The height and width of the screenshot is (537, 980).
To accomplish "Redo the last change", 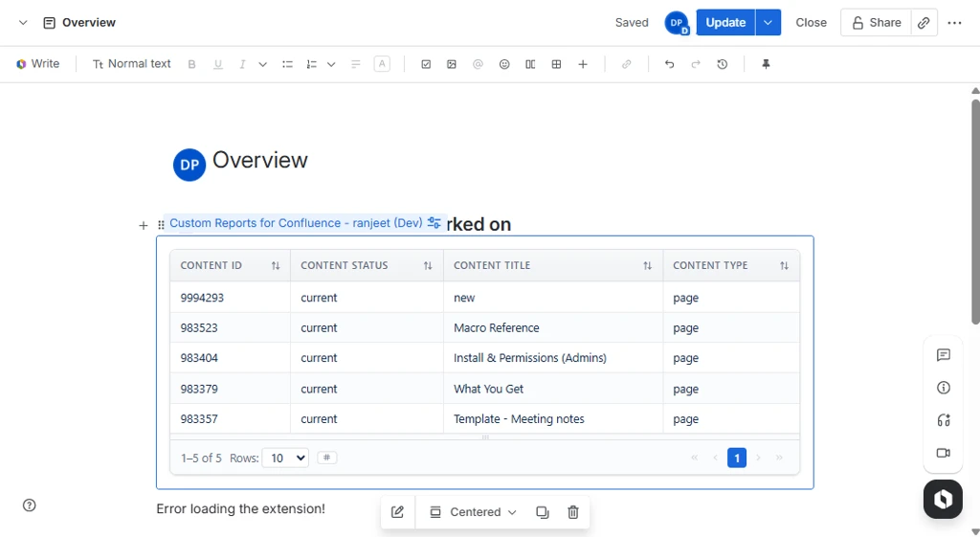I will tap(696, 64).
